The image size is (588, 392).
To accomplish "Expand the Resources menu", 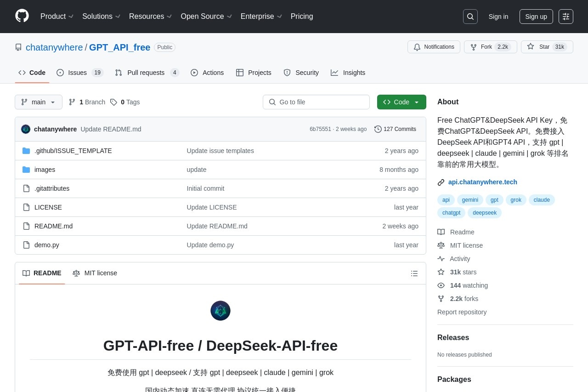I will tap(151, 17).
